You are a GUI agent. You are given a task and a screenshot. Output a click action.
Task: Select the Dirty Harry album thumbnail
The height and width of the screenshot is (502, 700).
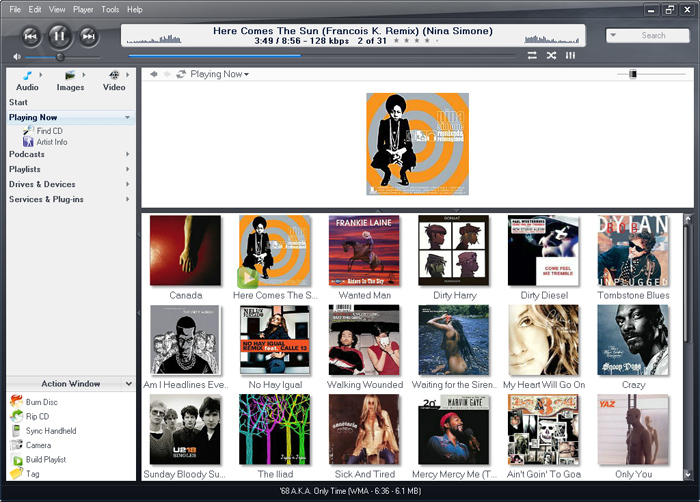(454, 250)
